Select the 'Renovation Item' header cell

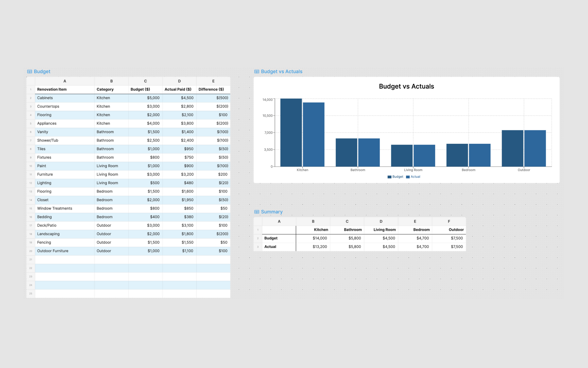coord(65,89)
